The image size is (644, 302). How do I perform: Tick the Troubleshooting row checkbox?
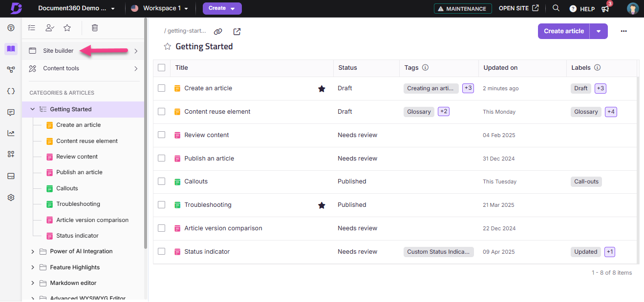pos(162,205)
